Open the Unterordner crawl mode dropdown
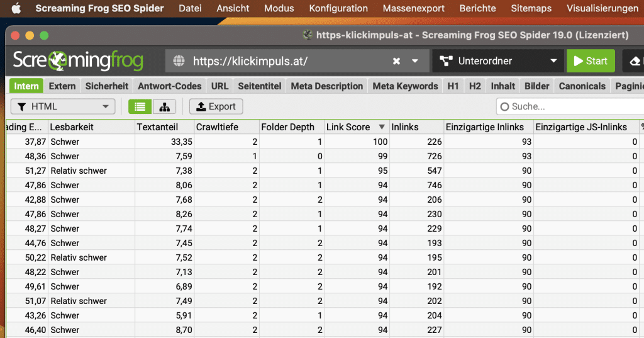The width and height of the screenshot is (644, 338). 498,61
